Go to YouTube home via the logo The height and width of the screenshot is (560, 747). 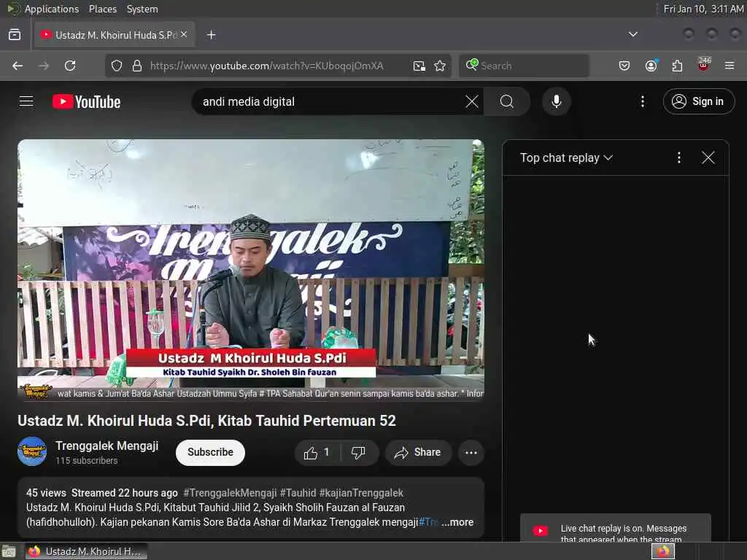(x=86, y=102)
